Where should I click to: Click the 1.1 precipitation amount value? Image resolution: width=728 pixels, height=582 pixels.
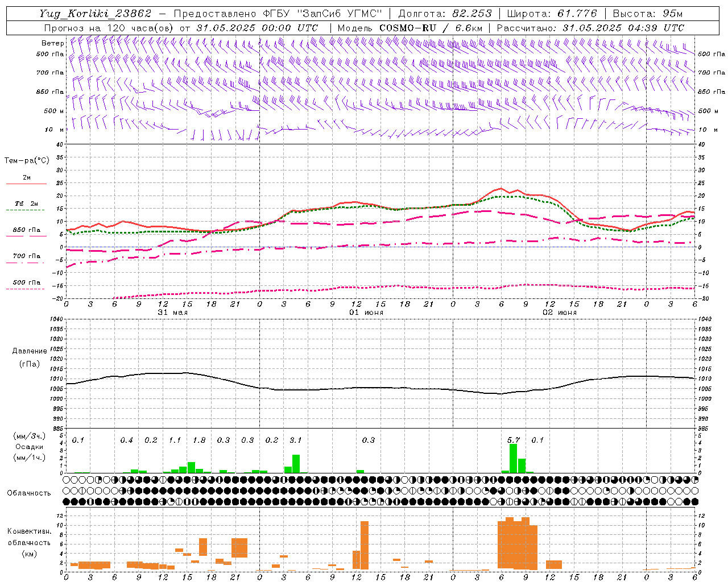click(175, 440)
